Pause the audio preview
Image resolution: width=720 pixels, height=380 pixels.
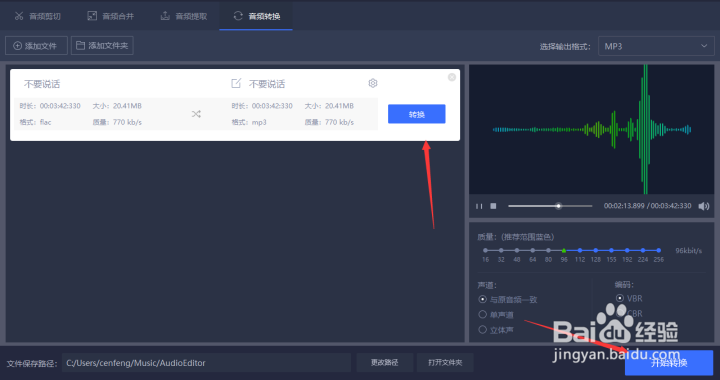tap(479, 206)
